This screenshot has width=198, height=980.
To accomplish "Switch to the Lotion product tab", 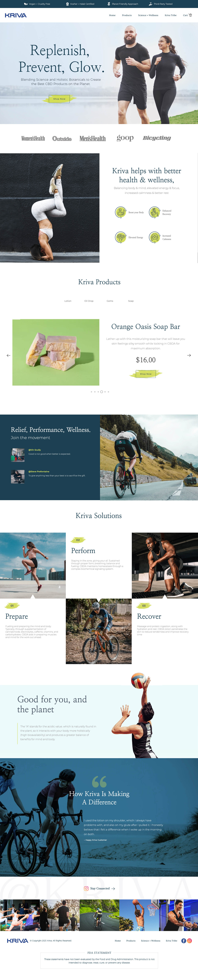I will coord(68,301).
